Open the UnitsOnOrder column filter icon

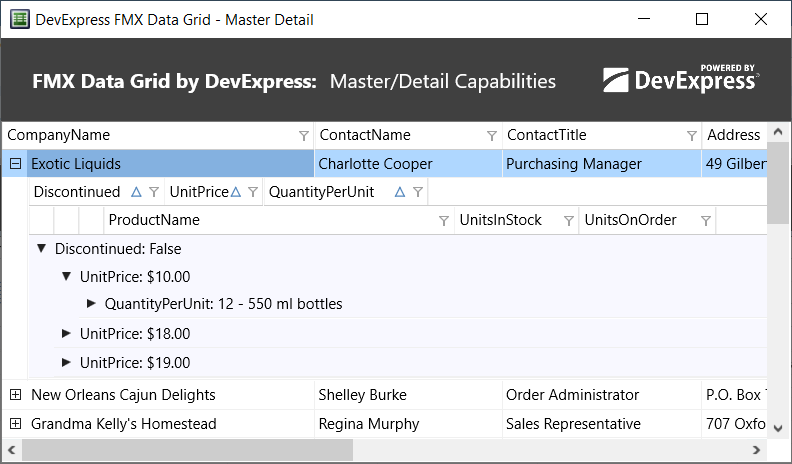[706, 221]
